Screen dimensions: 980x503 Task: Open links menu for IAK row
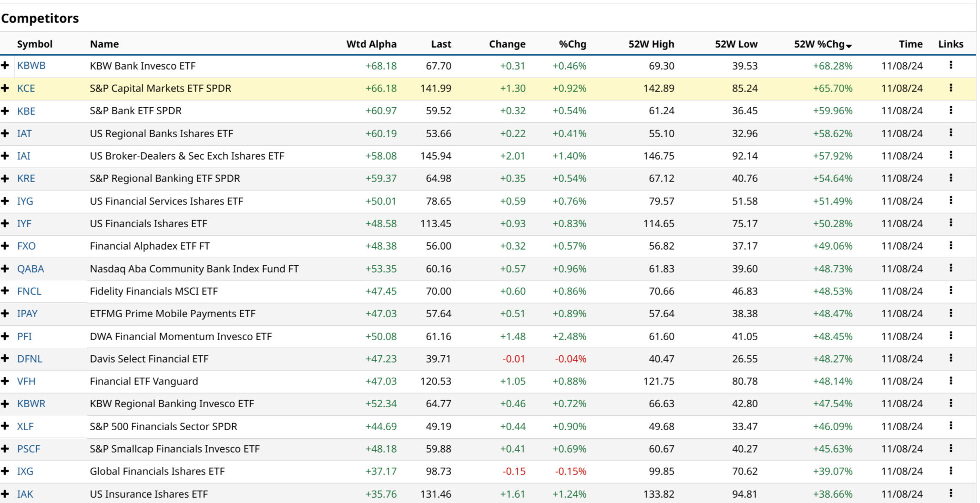(950, 493)
